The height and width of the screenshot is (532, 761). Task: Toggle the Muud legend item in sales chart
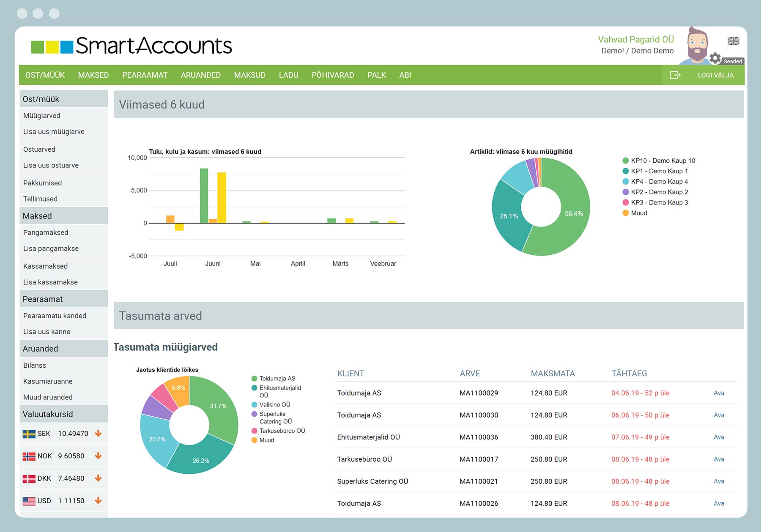pos(638,213)
